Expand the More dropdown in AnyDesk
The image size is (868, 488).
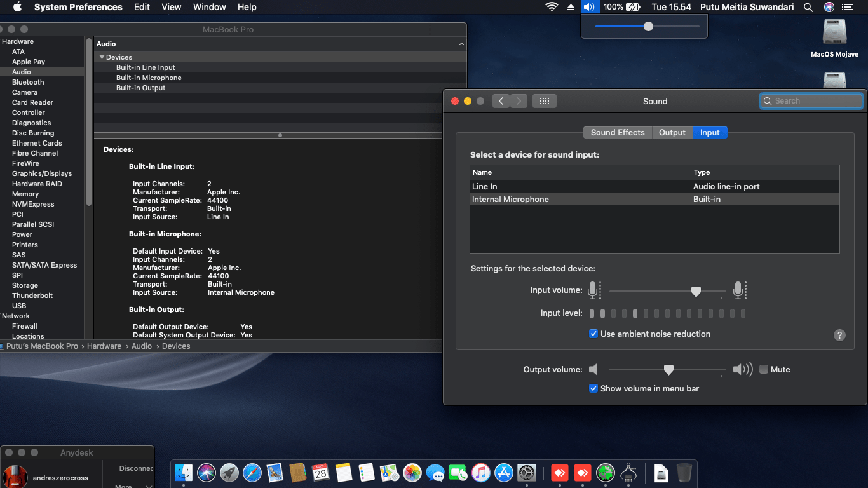(x=132, y=485)
